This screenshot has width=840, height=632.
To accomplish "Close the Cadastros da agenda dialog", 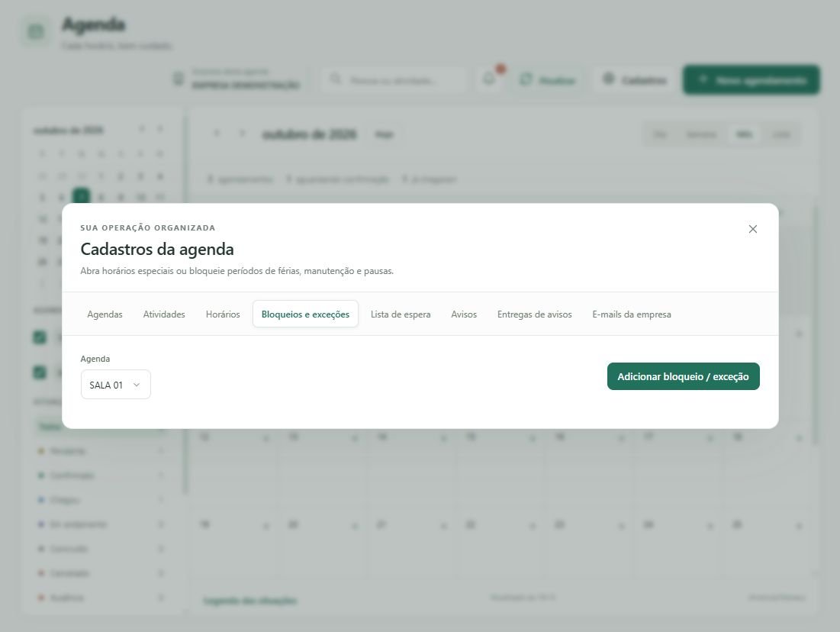I will (x=752, y=229).
